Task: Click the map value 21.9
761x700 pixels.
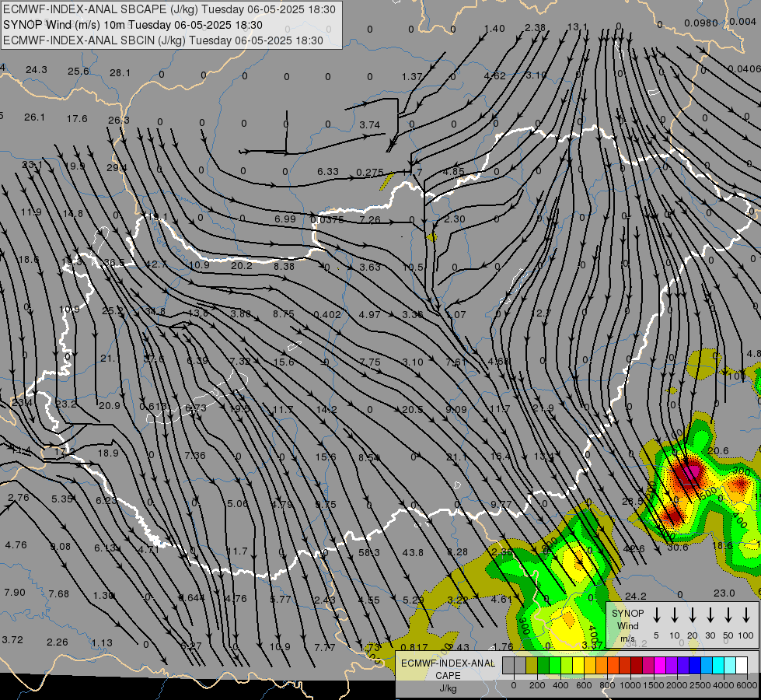Action: [x=543, y=408]
